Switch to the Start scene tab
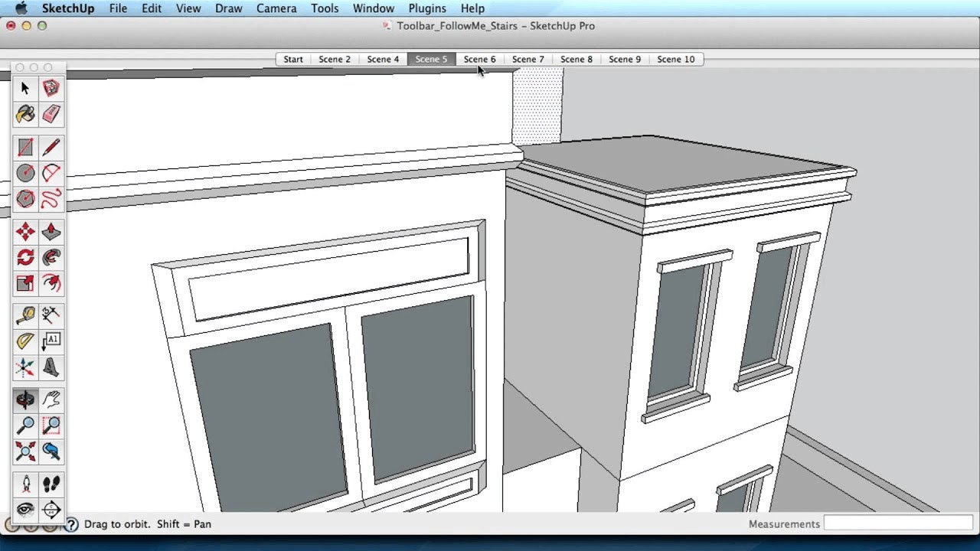The width and height of the screenshot is (980, 551). tap(293, 59)
